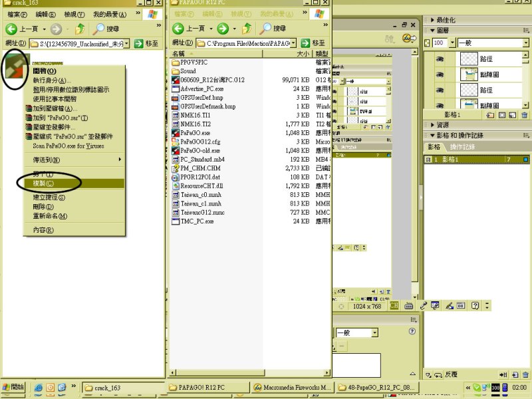532x399 pixels.
Task: Click Back arrow in crack_163 window
Action: tap(11, 29)
